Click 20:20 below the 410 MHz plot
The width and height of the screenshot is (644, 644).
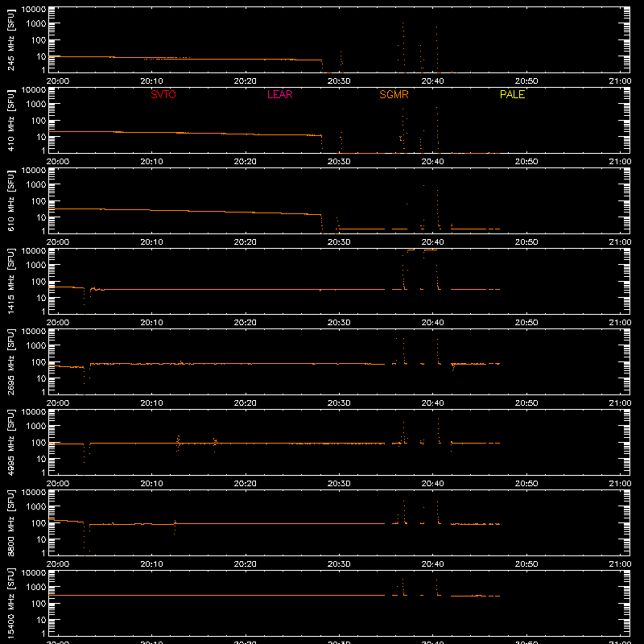click(x=246, y=162)
